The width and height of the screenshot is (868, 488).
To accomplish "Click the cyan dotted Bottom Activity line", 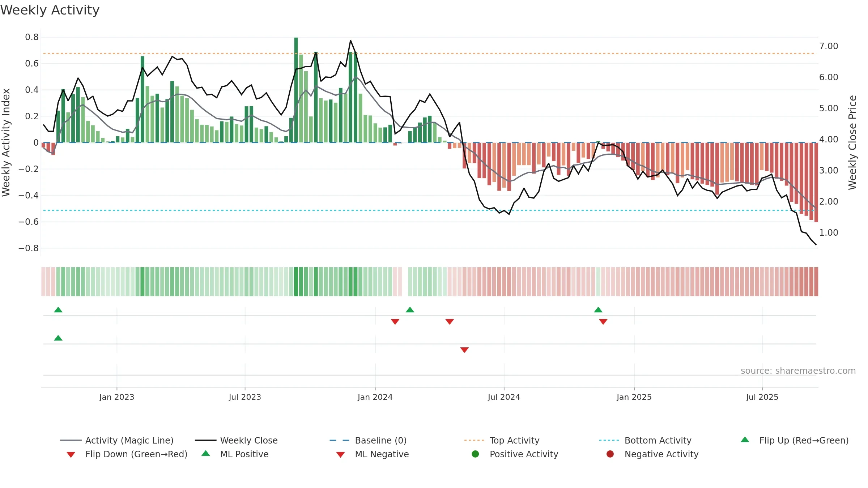I will pos(430,210).
